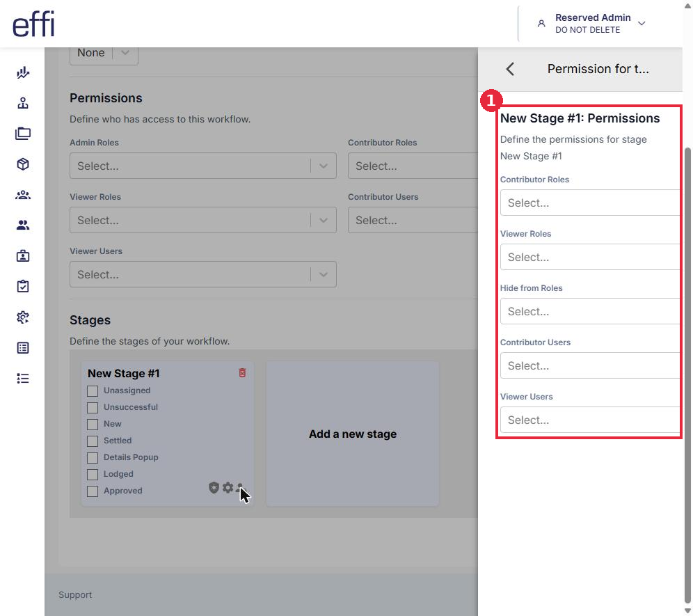Open stage panel Contributor Users select
Image resolution: width=693 pixels, height=616 pixels.
pos(591,365)
